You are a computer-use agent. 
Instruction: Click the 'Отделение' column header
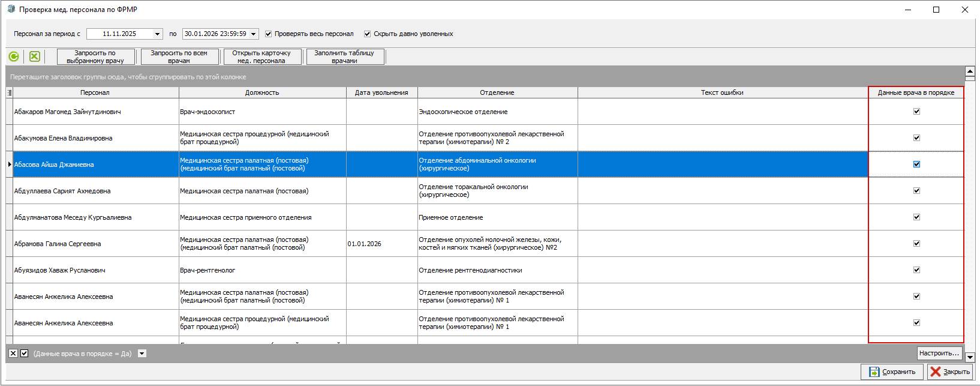[497, 92]
